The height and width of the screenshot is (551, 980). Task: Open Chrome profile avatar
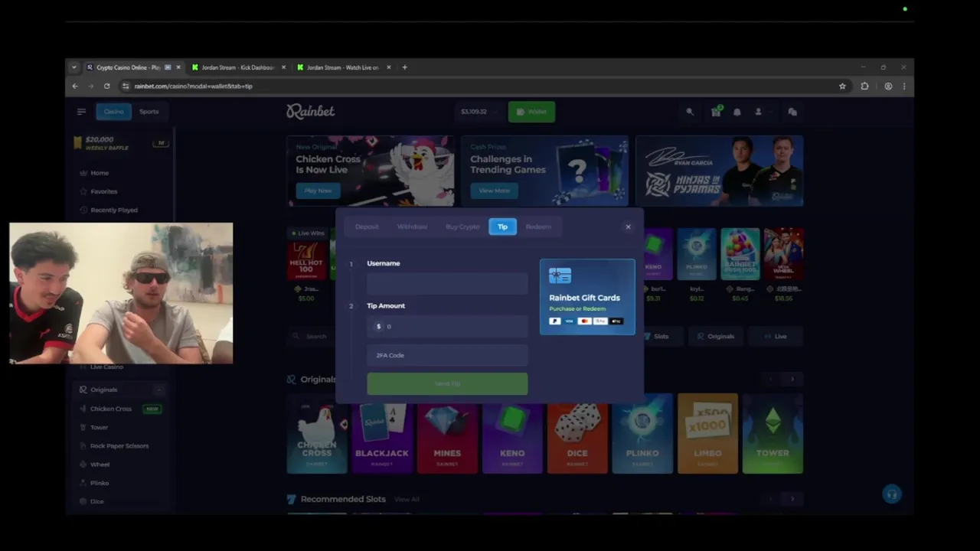click(x=888, y=86)
